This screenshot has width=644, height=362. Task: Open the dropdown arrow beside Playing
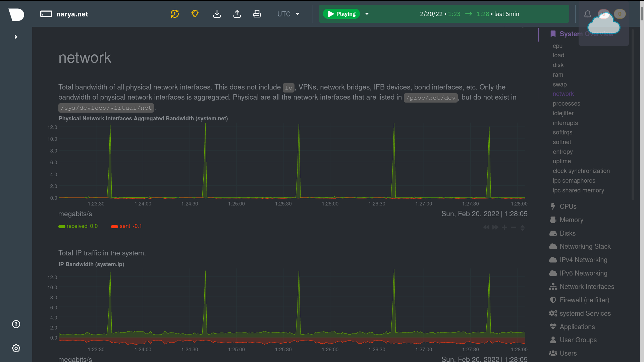[x=367, y=14]
